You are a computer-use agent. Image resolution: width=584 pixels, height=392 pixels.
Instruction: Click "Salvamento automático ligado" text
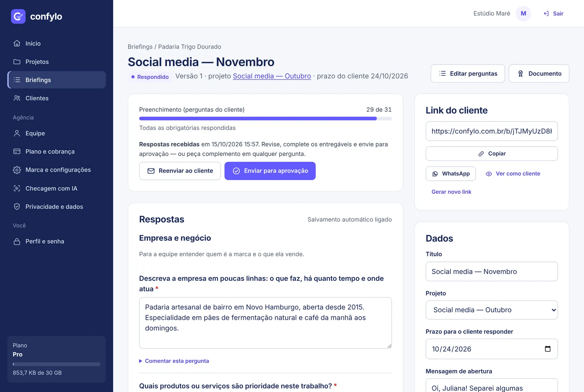point(350,220)
